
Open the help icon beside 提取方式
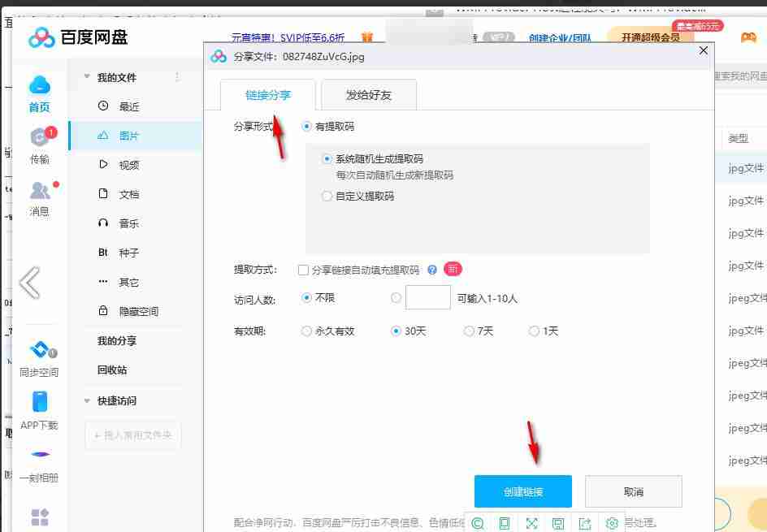432,269
